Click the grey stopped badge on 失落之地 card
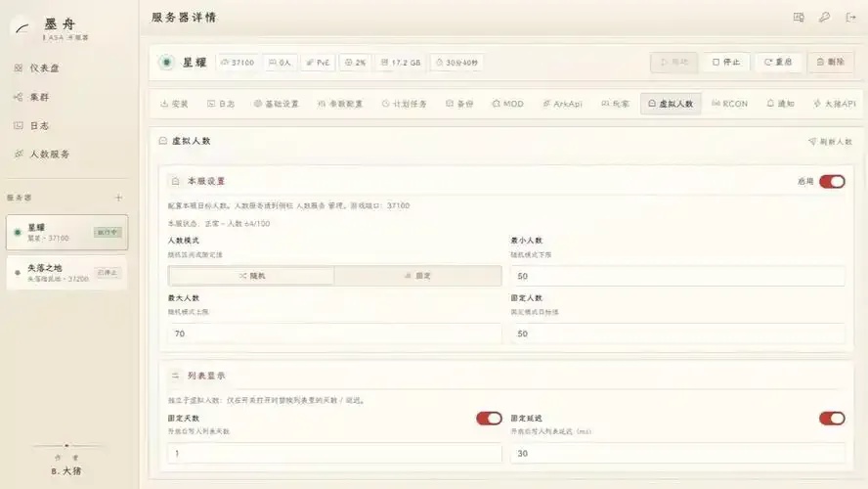The height and width of the screenshot is (489, 868). point(108,273)
